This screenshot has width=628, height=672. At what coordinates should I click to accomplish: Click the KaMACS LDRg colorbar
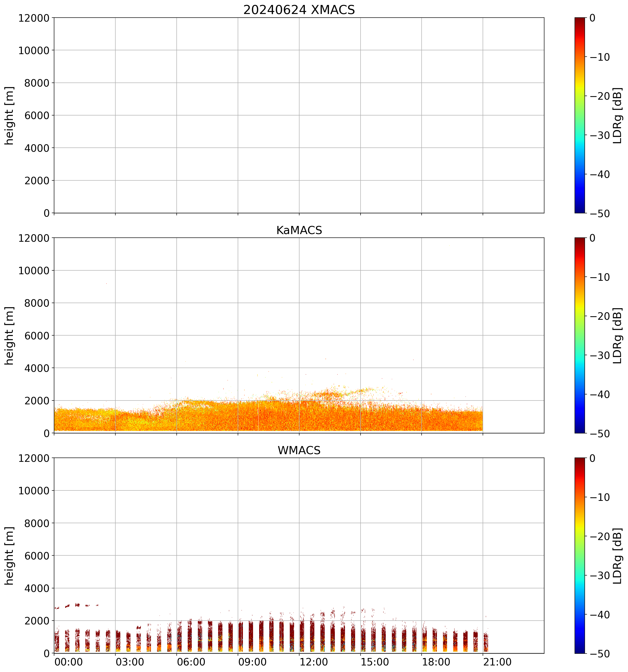click(x=579, y=335)
